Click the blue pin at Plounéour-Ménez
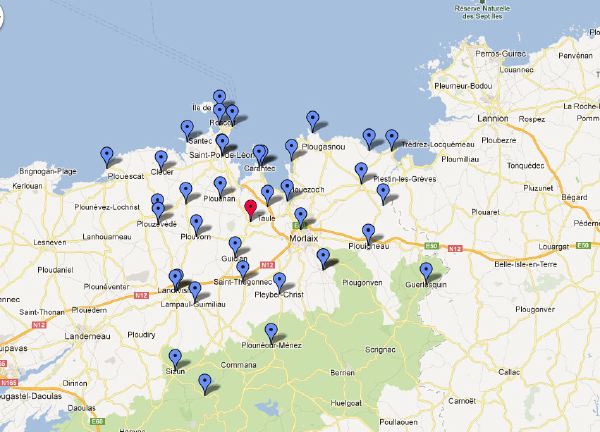The height and width of the screenshot is (432, 600). (x=271, y=333)
